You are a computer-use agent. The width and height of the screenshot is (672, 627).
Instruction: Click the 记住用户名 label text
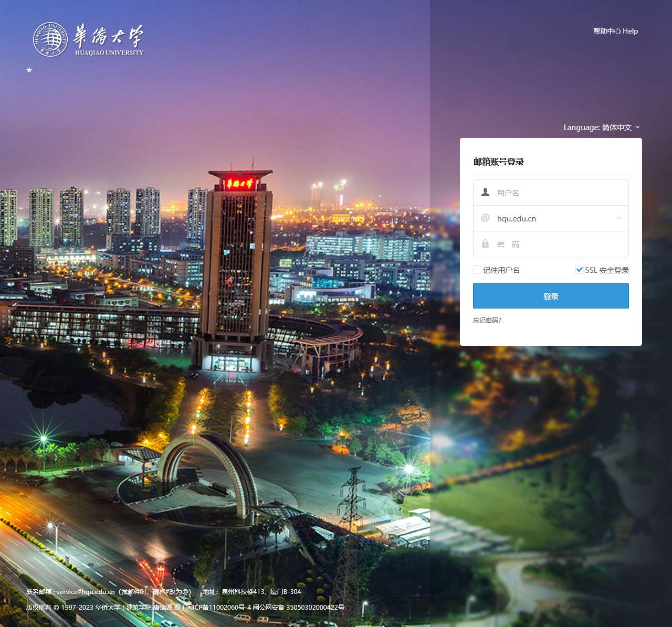tap(501, 270)
